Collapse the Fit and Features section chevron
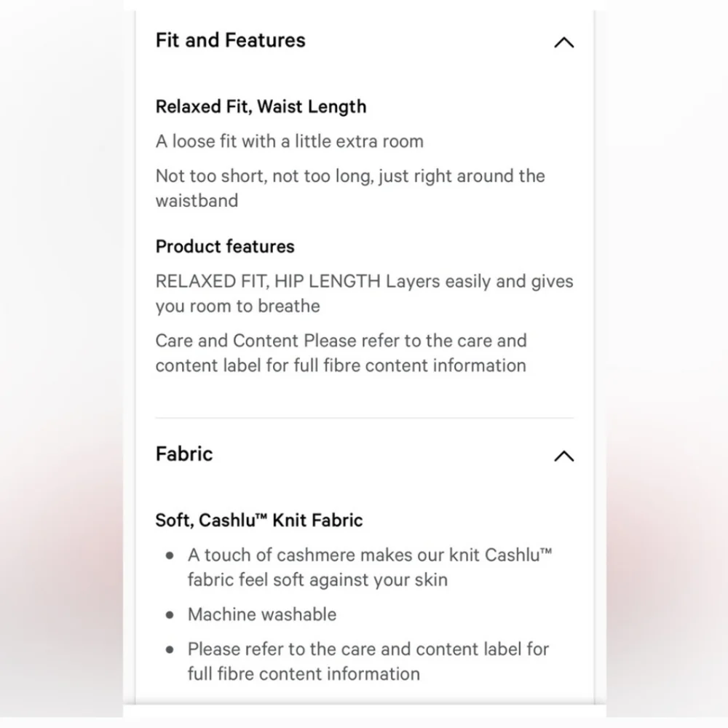The width and height of the screenshot is (728, 728). [x=563, y=42]
